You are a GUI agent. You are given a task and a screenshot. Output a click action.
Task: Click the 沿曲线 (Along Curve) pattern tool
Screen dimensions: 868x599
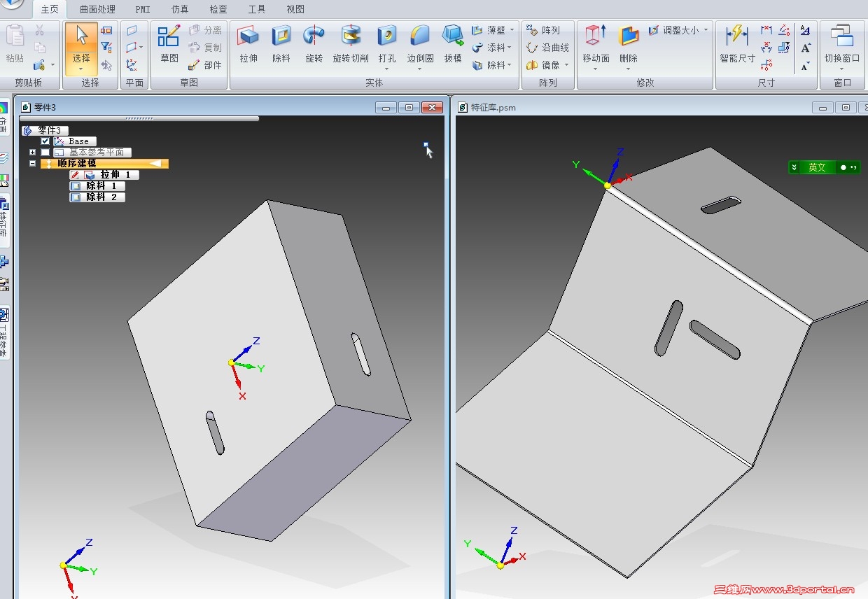pyautogui.click(x=547, y=48)
